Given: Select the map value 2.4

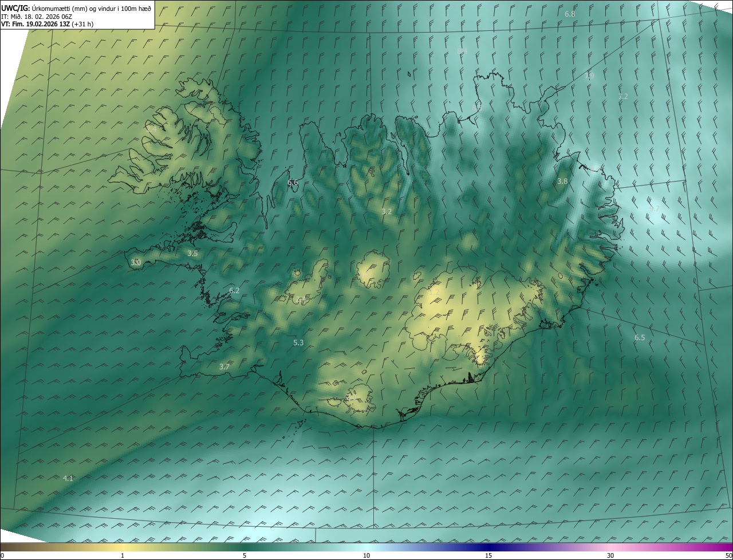Looking at the screenshot, I should tap(151, 129).
